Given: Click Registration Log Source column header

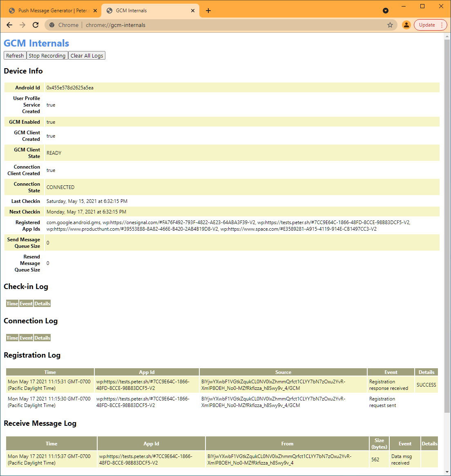Looking at the screenshot, I should click(283, 372).
